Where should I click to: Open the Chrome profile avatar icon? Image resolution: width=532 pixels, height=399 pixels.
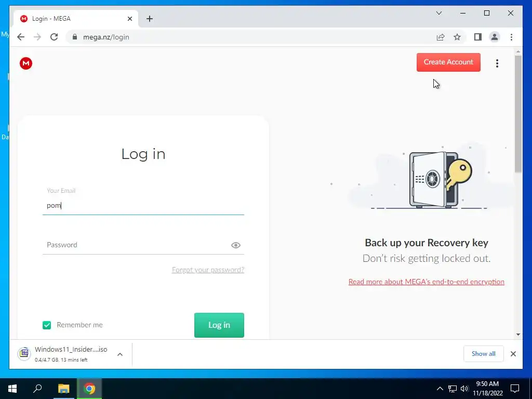point(495,37)
